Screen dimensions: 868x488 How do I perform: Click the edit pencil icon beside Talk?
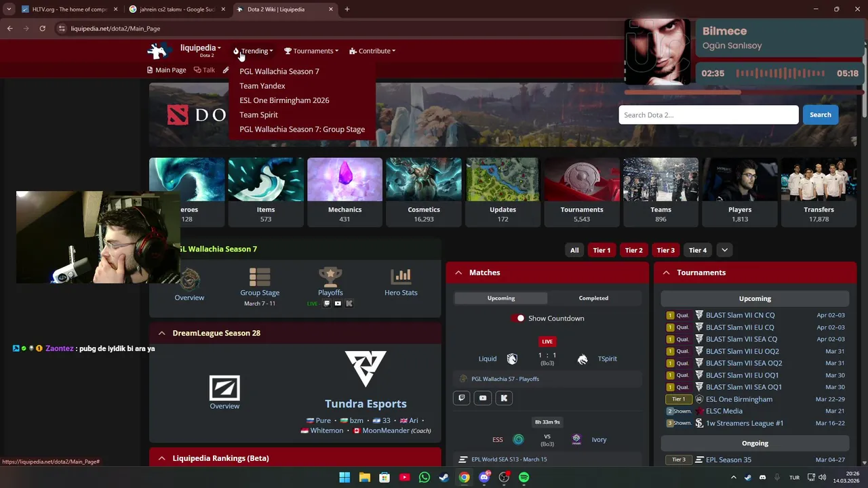click(226, 70)
